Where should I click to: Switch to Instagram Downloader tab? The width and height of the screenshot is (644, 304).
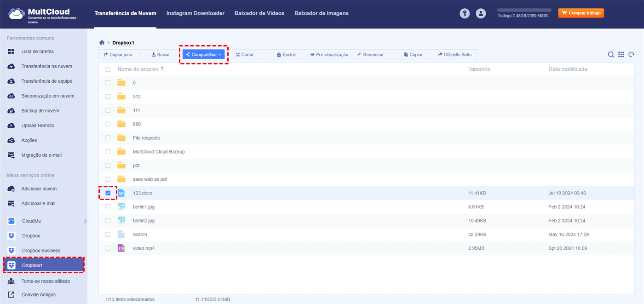195,13
